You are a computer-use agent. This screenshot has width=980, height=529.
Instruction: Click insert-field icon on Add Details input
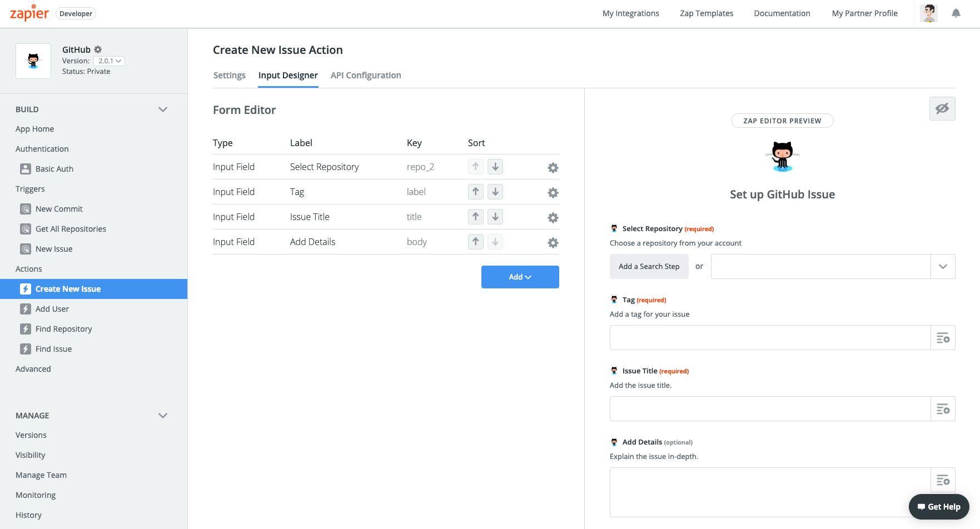[x=943, y=480]
